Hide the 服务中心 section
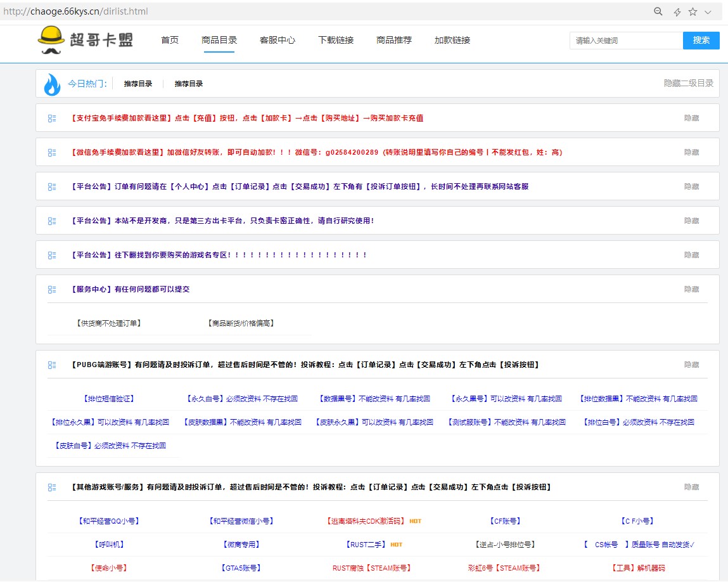Viewport: 728px width, 582px height. point(691,290)
